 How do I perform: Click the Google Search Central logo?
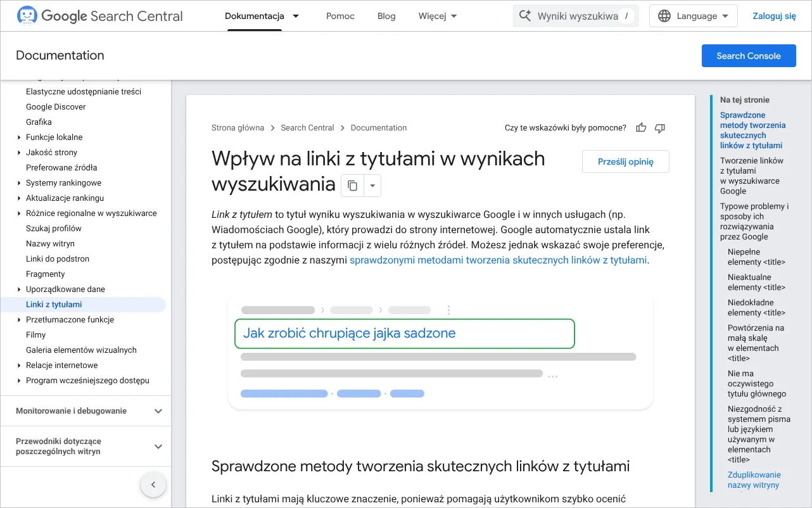point(99,16)
